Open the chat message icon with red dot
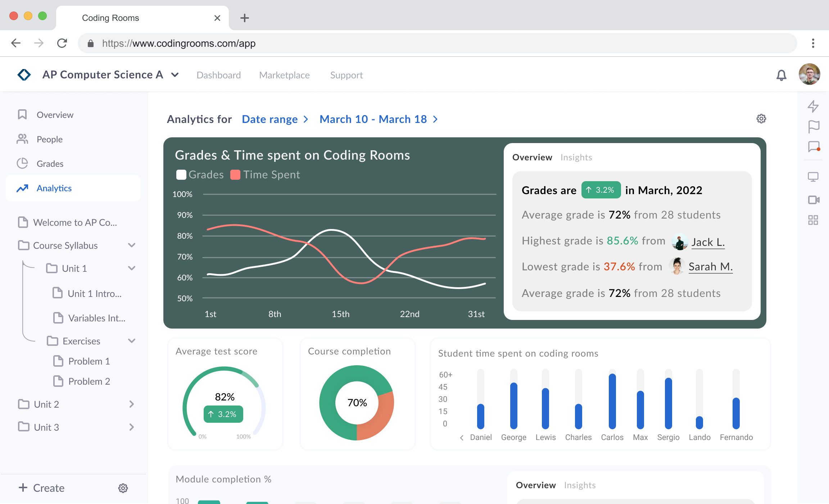 [x=813, y=146]
